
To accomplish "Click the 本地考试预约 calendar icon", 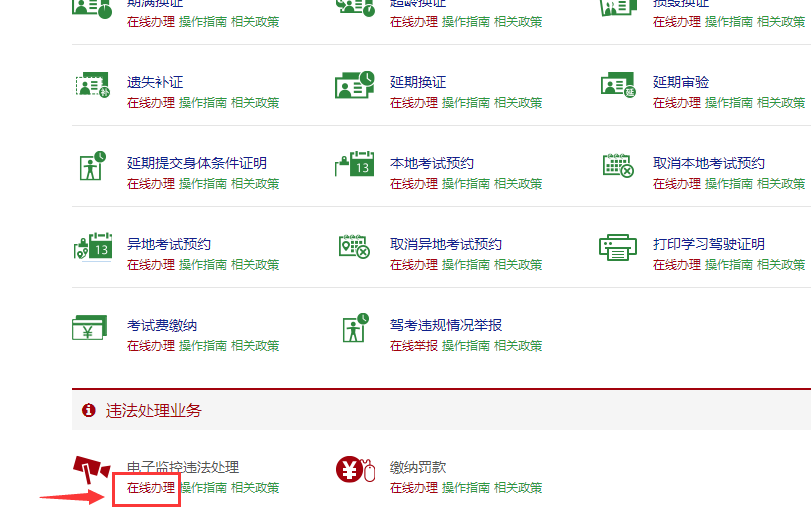I will coord(355,164).
